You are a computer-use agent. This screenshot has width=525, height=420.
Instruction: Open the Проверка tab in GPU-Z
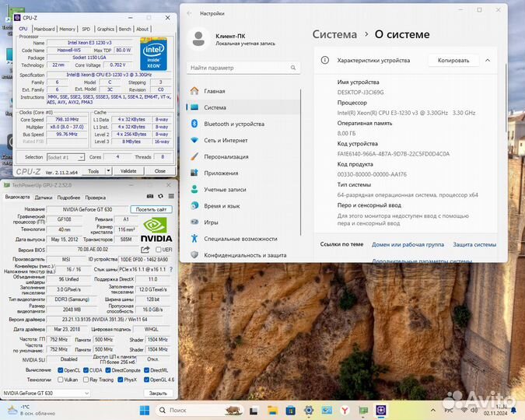96,198
